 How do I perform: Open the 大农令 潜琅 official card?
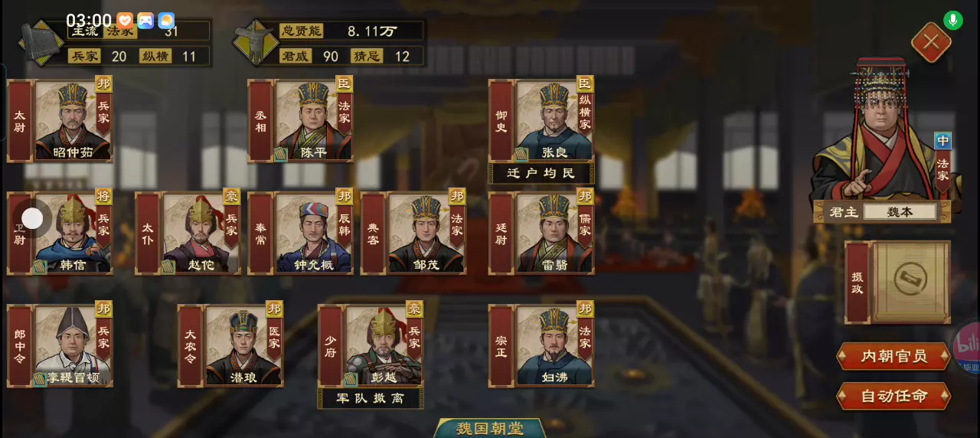(230, 345)
